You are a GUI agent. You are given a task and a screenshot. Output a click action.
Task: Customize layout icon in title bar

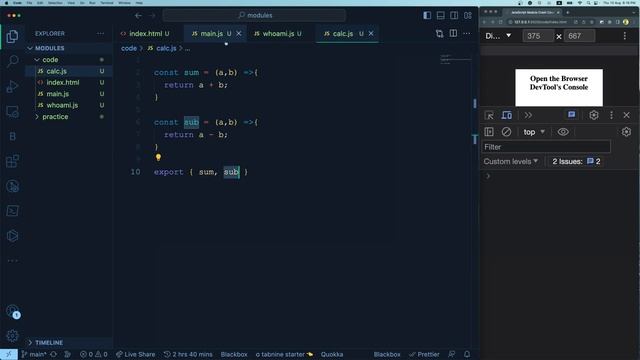coord(468,16)
